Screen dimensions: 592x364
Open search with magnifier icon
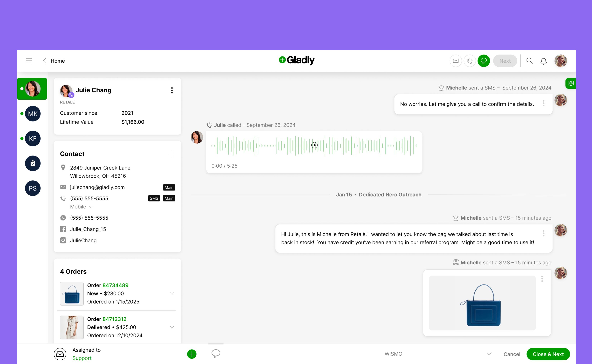click(529, 61)
